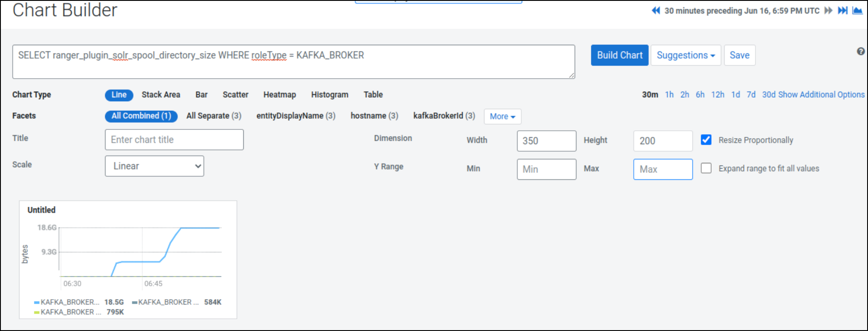The width and height of the screenshot is (868, 331).
Task: Click the help question mark icon
Action: click(861, 51)
